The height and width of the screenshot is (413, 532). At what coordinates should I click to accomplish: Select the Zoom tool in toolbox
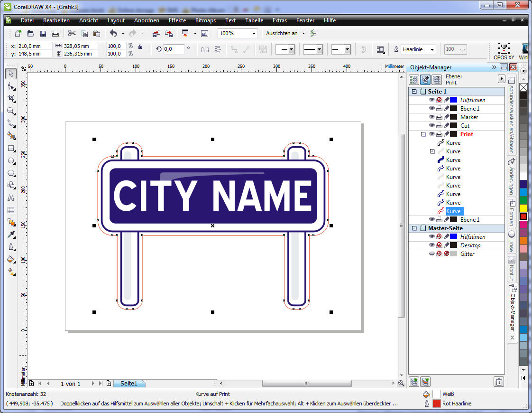[x=11, y=111]
